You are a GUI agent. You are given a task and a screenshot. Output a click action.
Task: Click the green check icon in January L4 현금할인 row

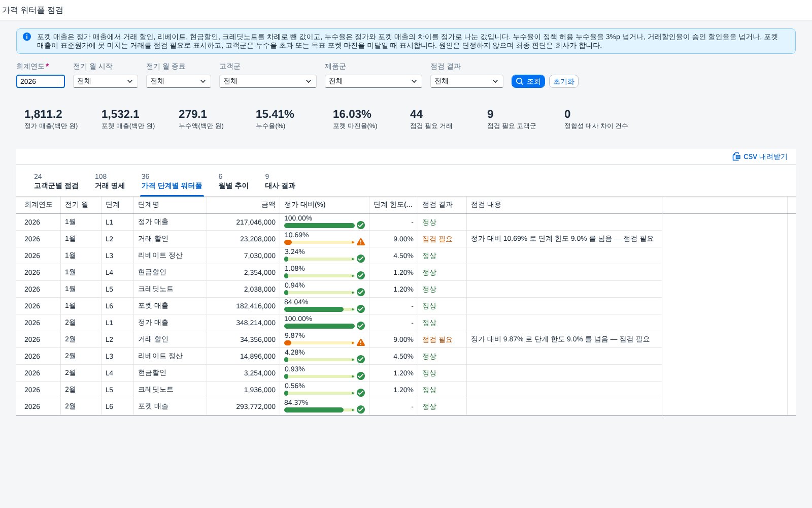click(361, 275)
